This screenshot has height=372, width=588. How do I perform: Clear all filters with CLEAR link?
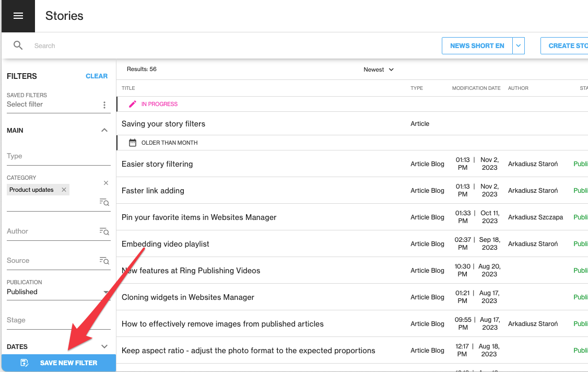pos(97,76)
